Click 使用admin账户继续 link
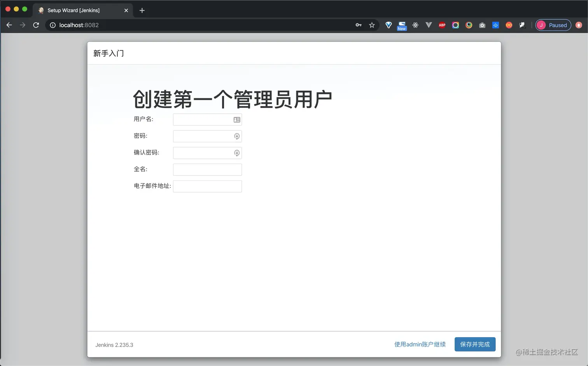The image size is (588, 366). (420, 344)
